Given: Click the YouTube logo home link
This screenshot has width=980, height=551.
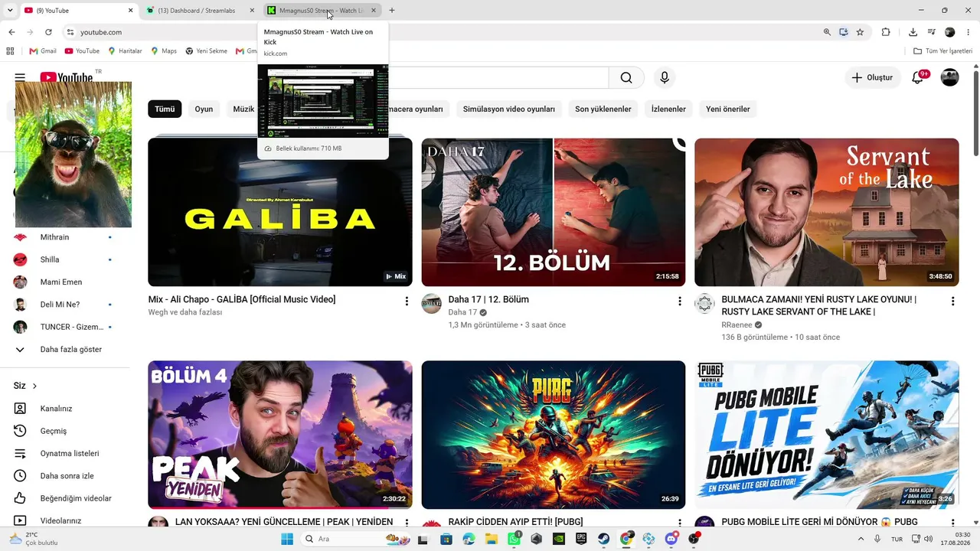Looking at the screenshot, I should pyautogui.click(x=67, y=77).
